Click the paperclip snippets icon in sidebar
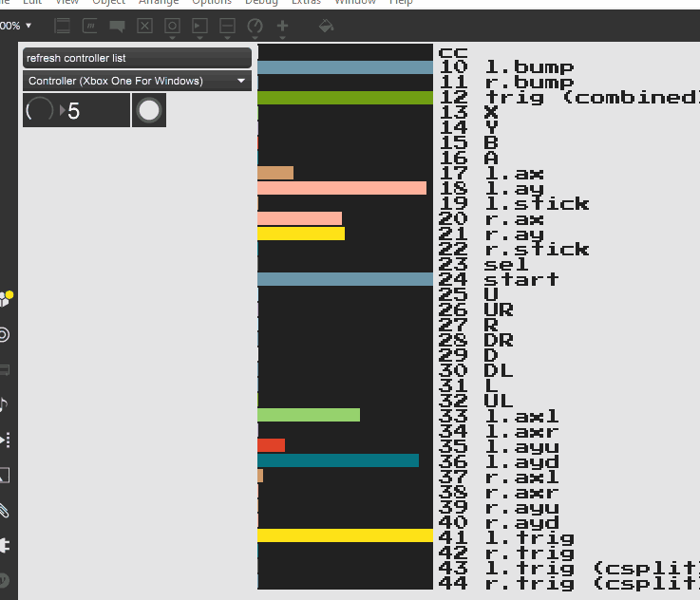Screen dimensions: 700x600 pos(4,511)
